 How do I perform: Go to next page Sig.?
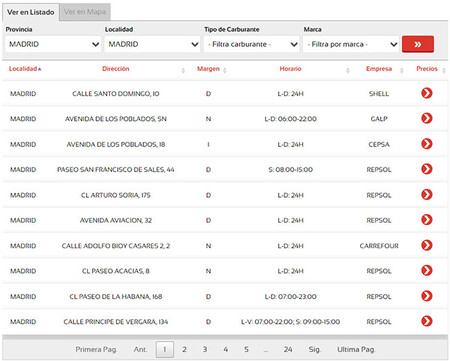(314, 349)
